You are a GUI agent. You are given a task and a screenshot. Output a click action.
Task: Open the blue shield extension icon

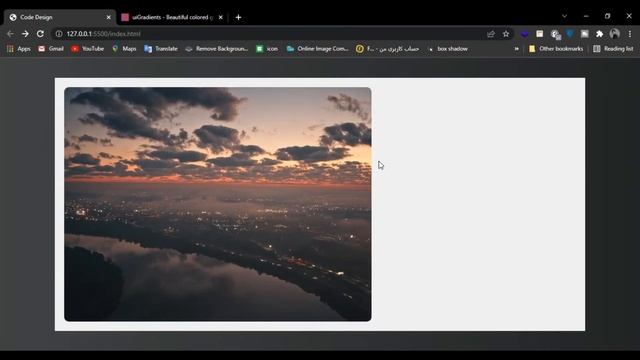tap(570, 34)
